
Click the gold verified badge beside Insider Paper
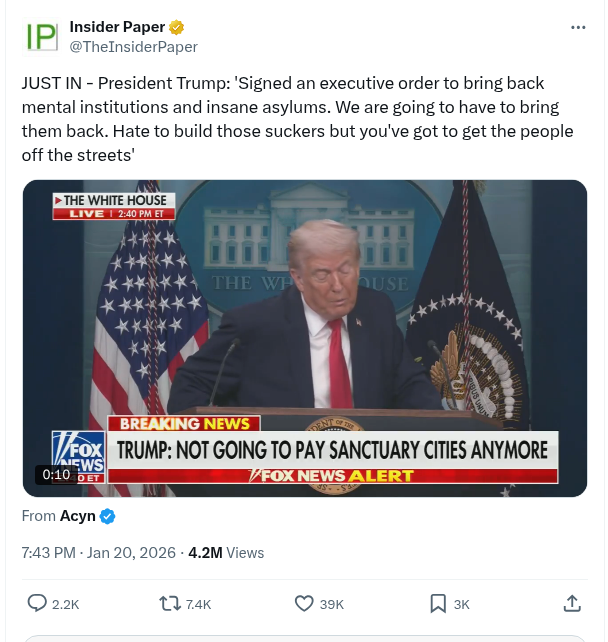coord(176,27)
